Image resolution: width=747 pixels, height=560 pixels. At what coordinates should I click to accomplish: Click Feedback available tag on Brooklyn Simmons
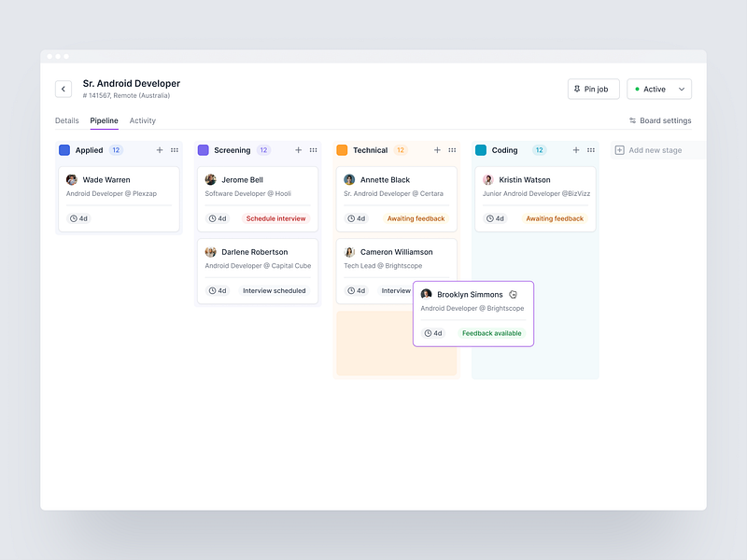492,333
